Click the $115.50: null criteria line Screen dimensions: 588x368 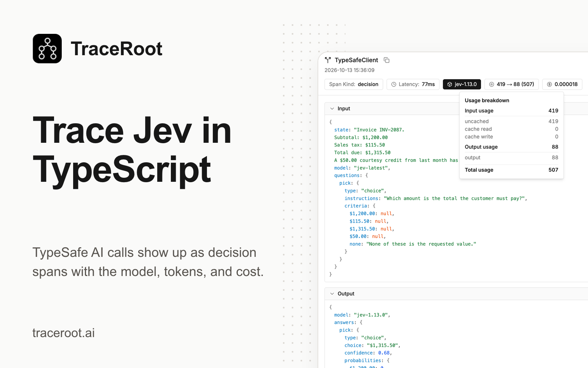click(369, 221)
